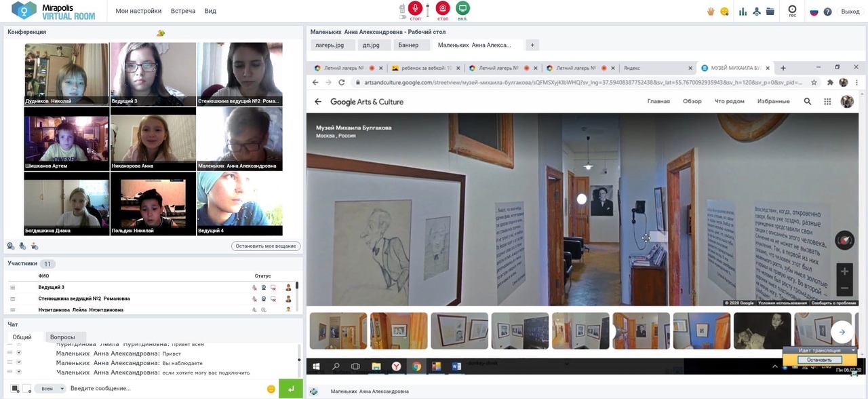This screenshot has height=399, width=868.
Task: Open the files folder icon in top bar
Action: click(770, 12)
